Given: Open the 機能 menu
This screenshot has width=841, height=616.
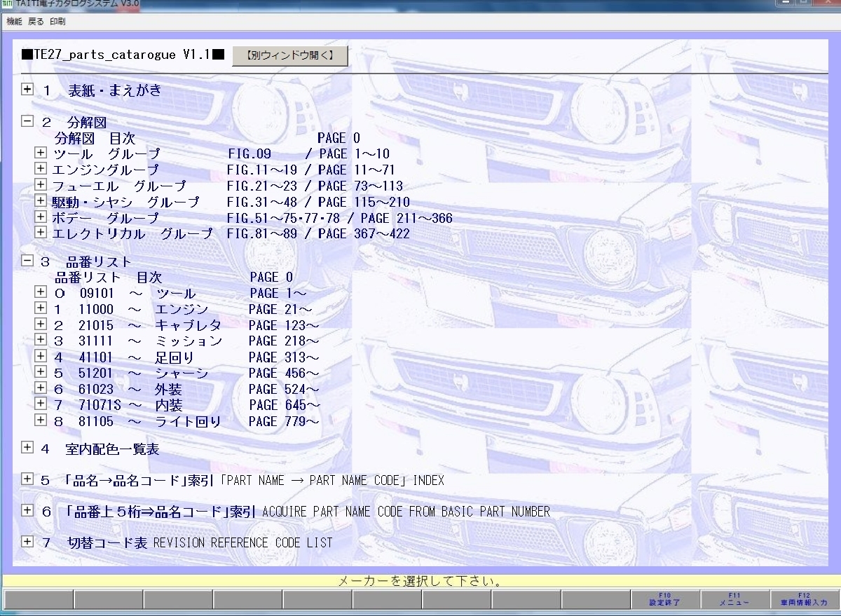Looking at the screenshot, I should [x=14, y=22].
